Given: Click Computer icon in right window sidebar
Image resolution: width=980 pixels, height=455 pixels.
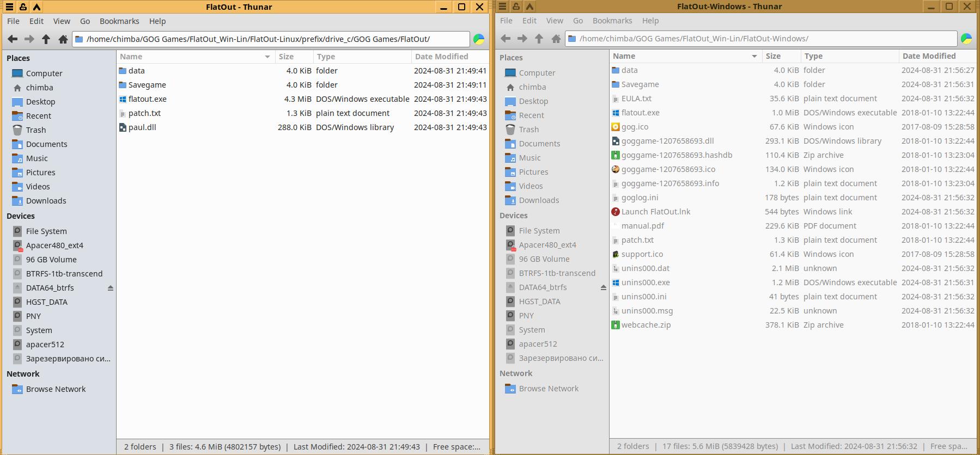Looking at the screenshot, I should point(510,73).
